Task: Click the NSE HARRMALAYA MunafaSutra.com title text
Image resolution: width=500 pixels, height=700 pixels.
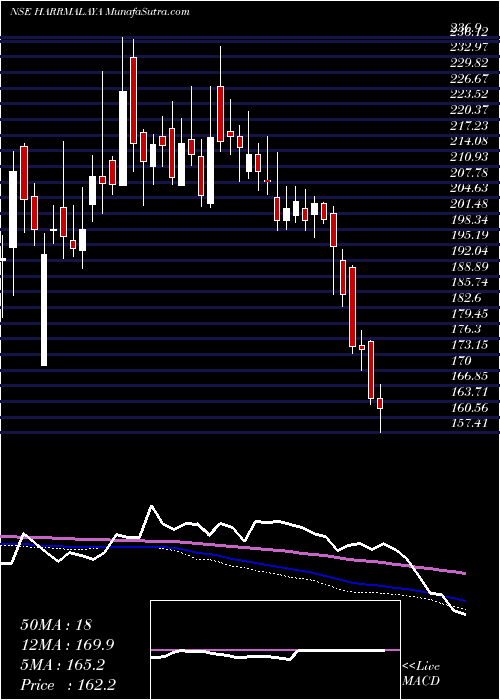Action: pos(100,12)
